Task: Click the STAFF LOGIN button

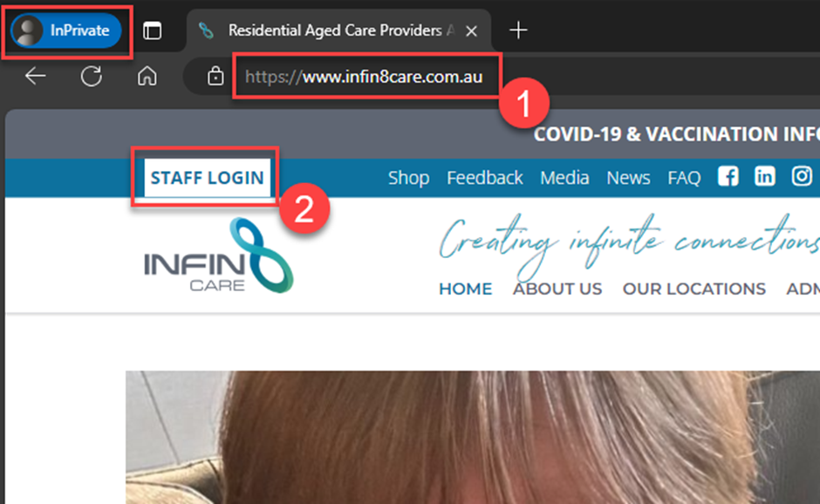Action: [x=207, y=177]
